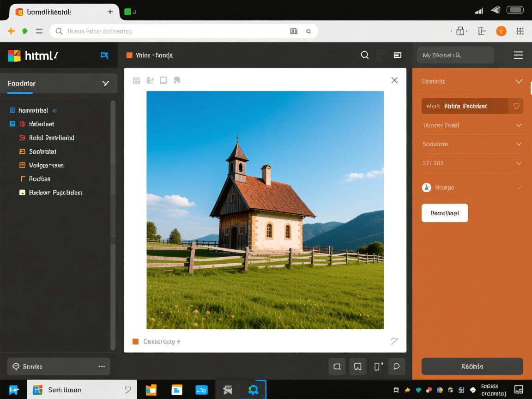This screenshot has width=532, height=399.
Task: Click the orange profile icon in browser toolbar
Action: pyautogui.click(x=501, y=31)
